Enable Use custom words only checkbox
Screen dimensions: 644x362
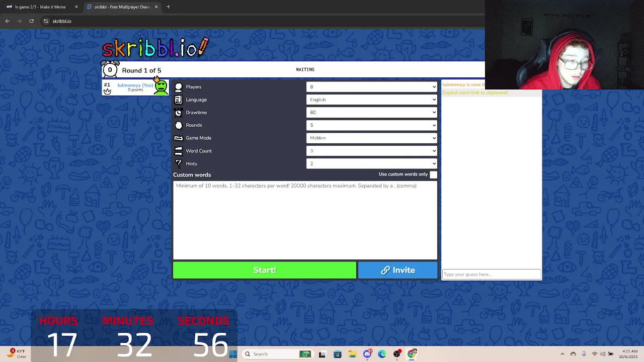(x=433, y=174)
